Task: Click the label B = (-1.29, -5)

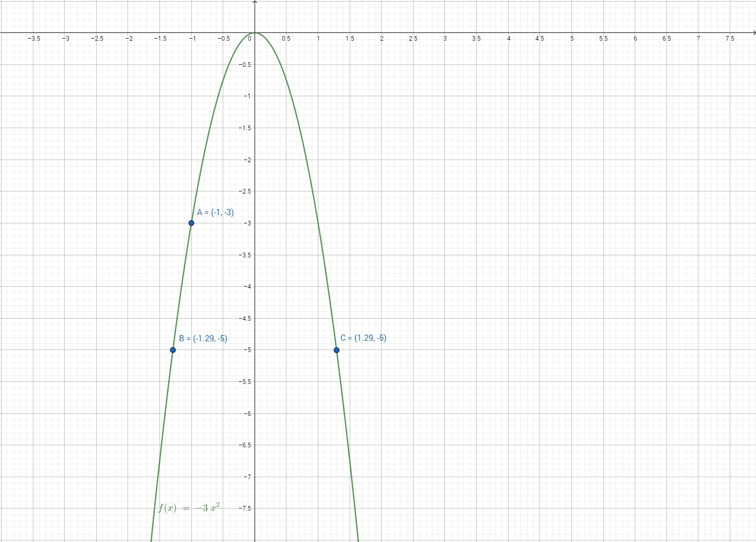Action: point(203,339)
